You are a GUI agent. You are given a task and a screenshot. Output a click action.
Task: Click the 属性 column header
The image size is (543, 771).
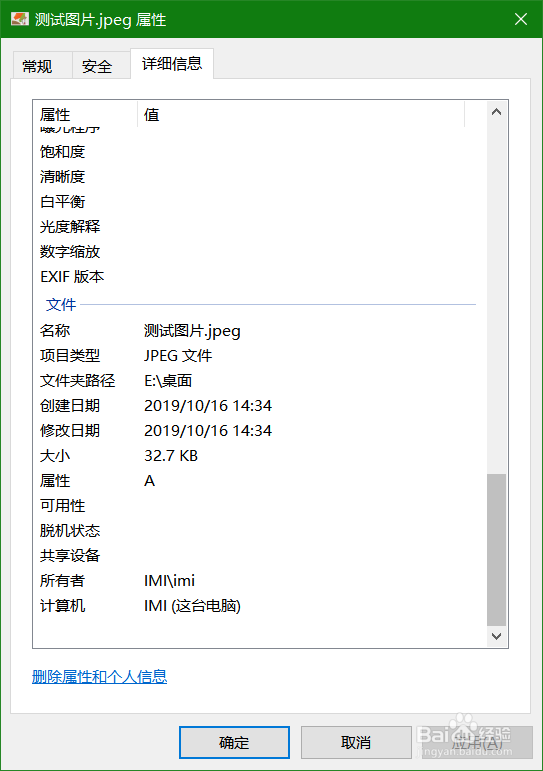(x=85, y=115)
